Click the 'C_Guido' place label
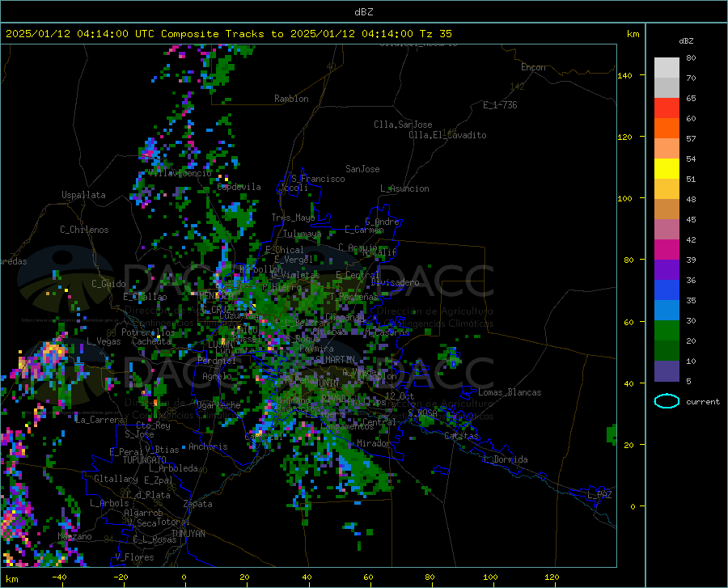The height and width of the screenshot is (588, 728). pos(108,284)
